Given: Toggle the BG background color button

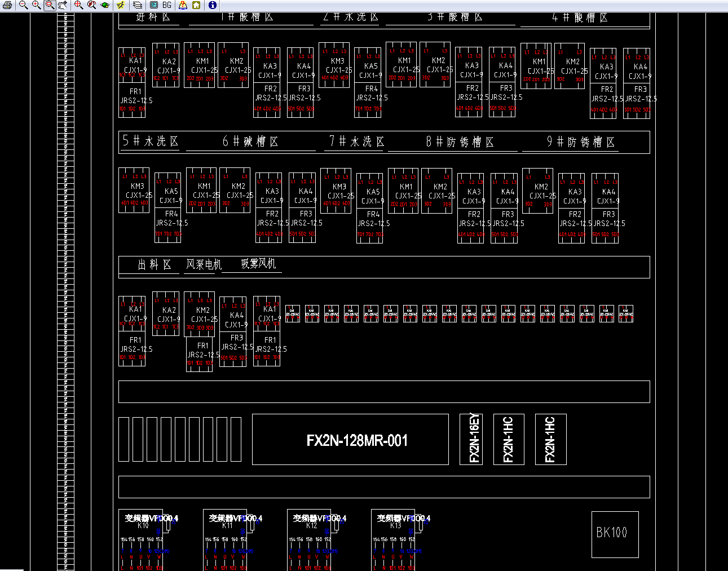Looking at the screenshot, I should [167, 5].
